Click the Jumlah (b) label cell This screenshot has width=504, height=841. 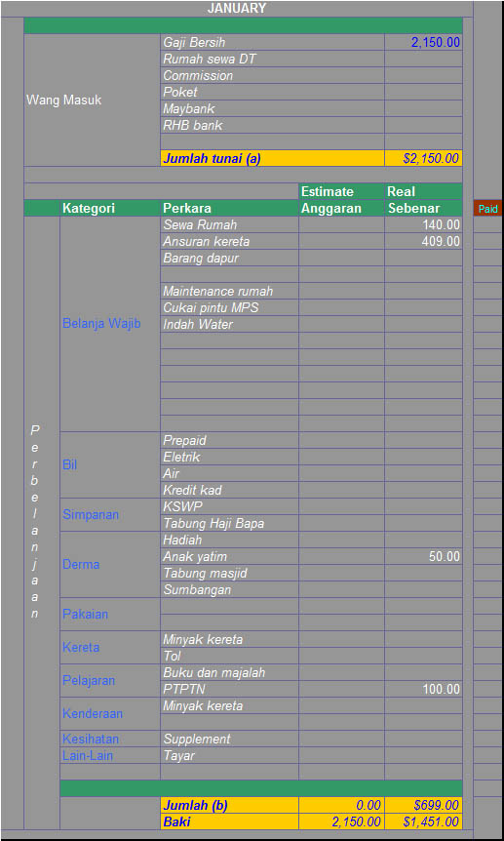pos(229,806)
